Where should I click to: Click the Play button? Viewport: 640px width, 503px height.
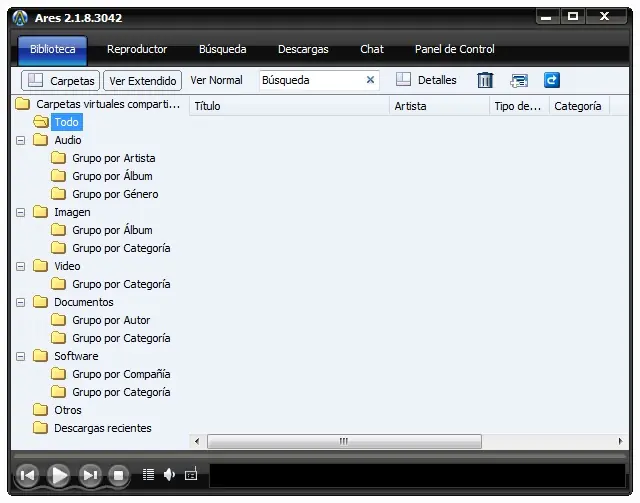59,475
